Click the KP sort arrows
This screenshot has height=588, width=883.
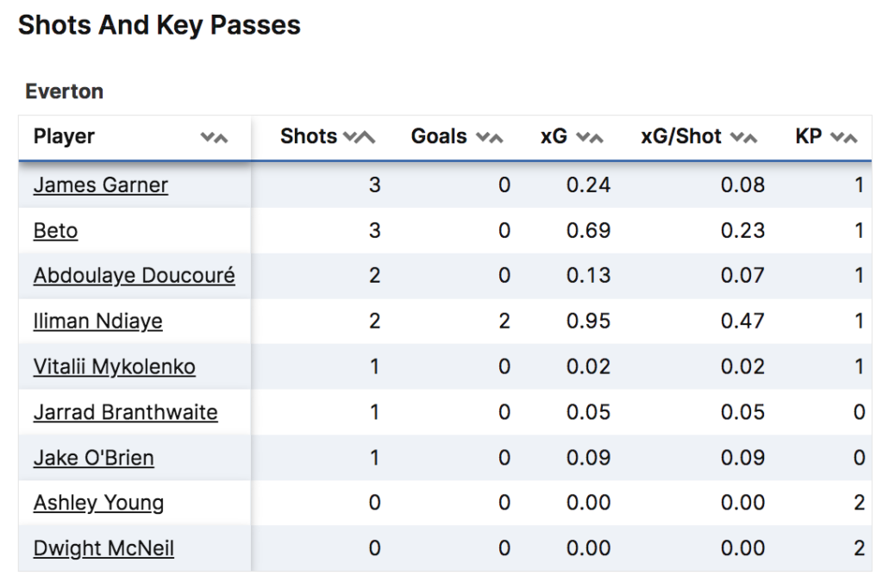(845, 138)
